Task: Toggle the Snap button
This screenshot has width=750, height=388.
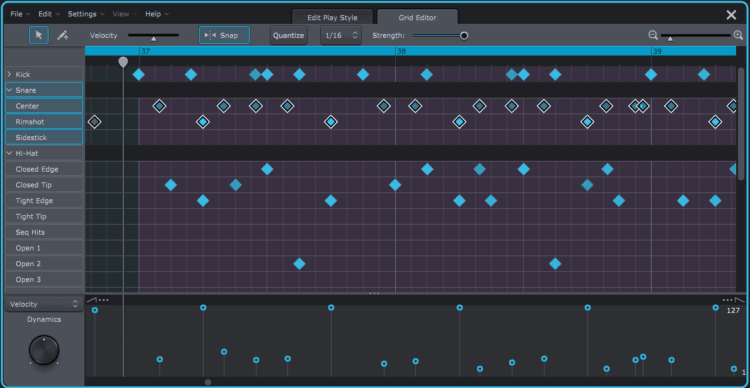Action: 224,35
